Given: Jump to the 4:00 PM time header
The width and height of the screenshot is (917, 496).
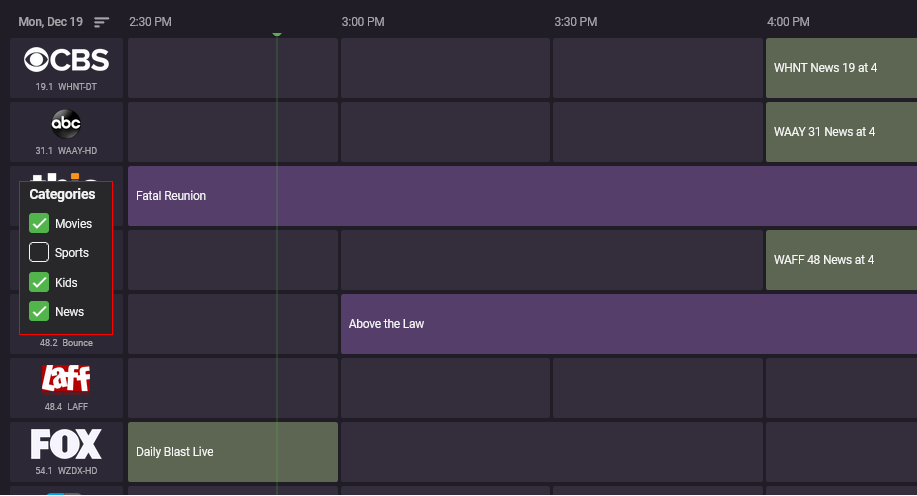Looking at the screenshot, I should (x=788, y=22).
